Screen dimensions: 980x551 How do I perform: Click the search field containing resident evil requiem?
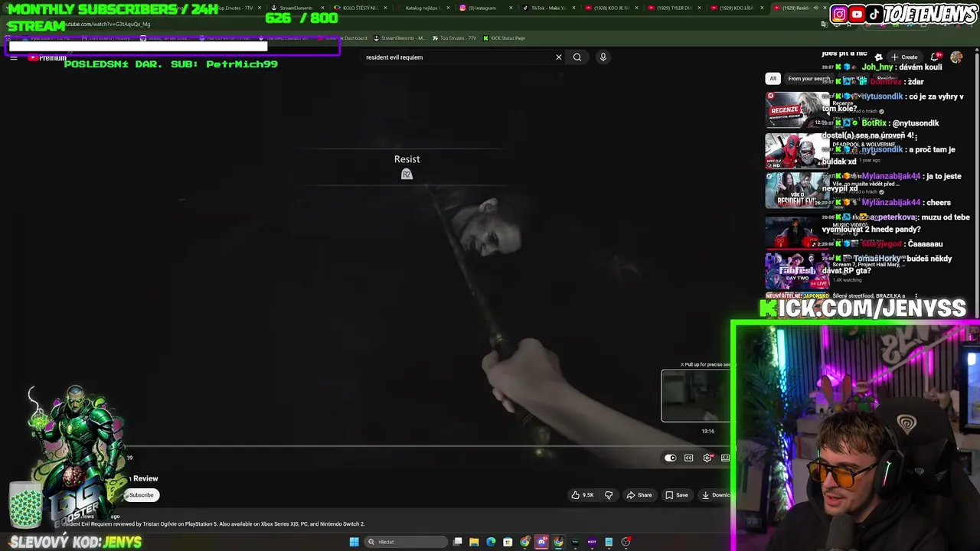coord(458,57)
